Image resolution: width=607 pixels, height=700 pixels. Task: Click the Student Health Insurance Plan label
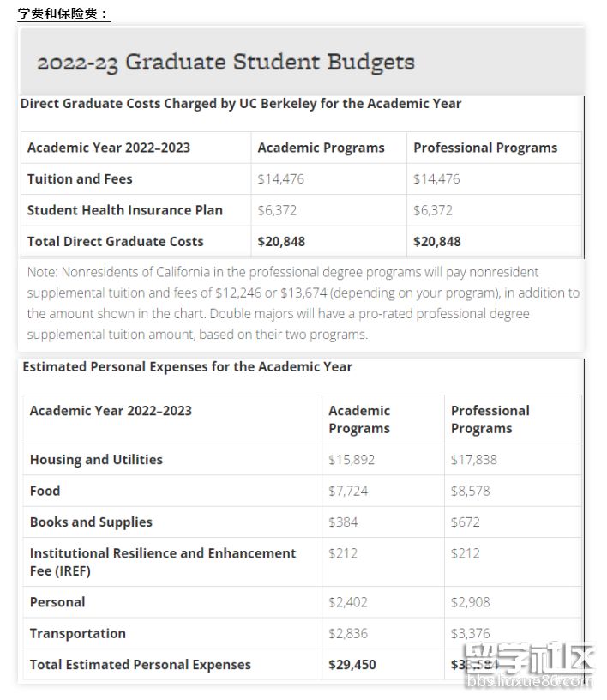click(x=124, y=210)
